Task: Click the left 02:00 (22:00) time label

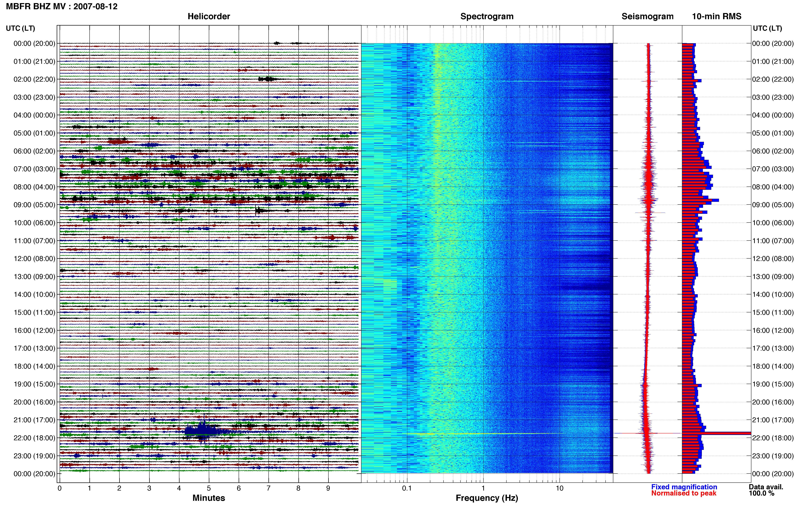Action: coord(34,79)
